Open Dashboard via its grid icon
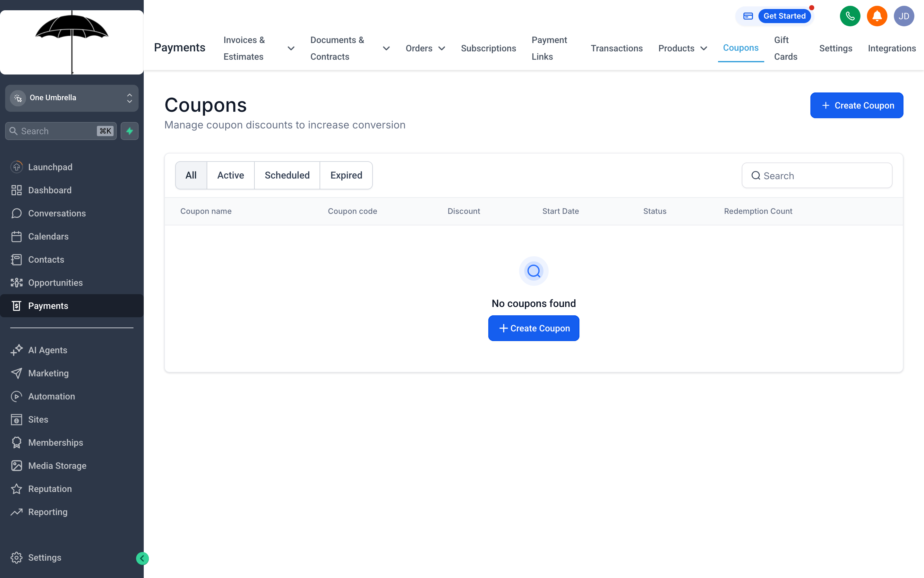 coord(16,190)
